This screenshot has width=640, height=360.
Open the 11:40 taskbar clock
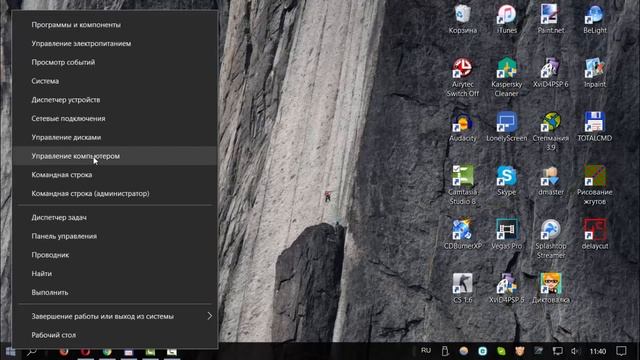598,351
